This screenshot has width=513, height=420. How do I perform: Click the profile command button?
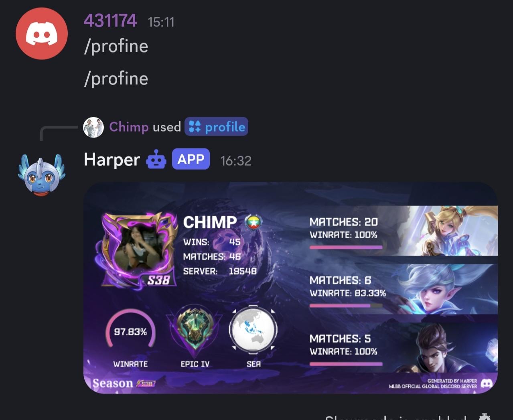click(x=217, y=127)
